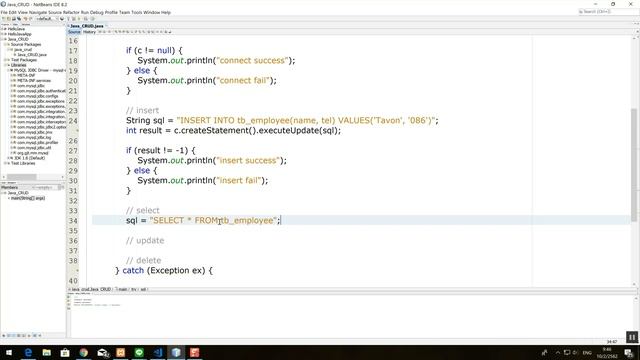640x360 pixels.
Task: Click the globe browser icon in toolbar
Action: point(62,19)
